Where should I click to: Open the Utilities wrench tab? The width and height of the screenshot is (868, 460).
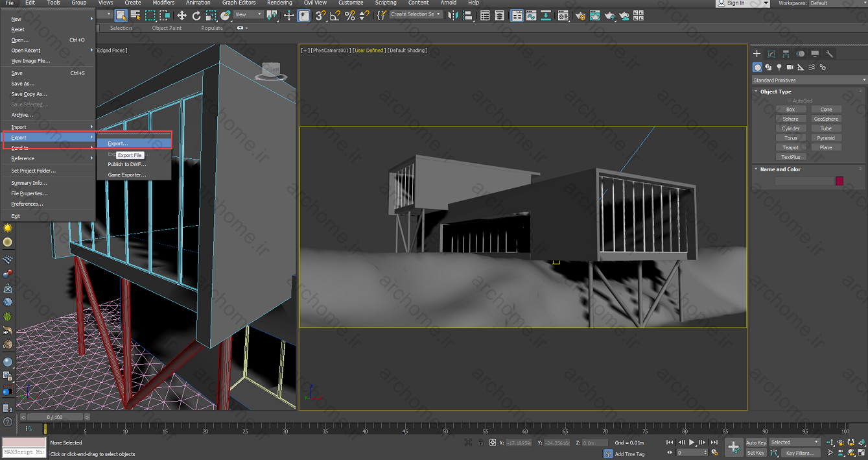pyautogui.click(x=829, y=54)
